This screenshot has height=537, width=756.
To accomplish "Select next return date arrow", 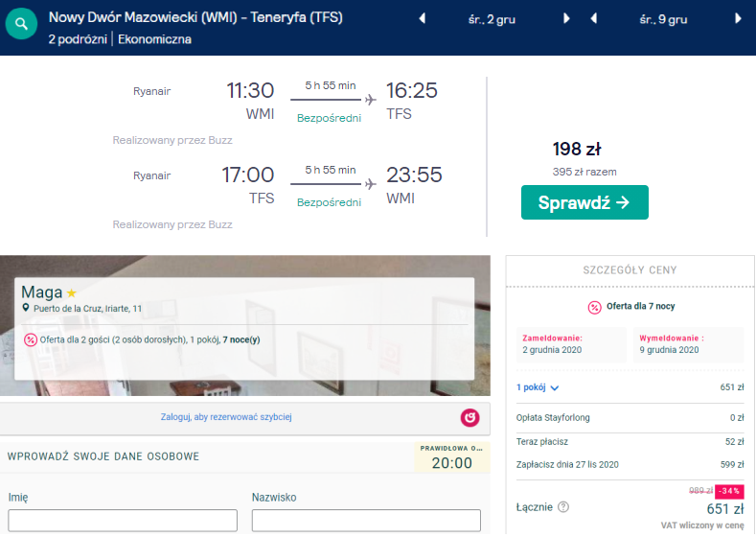I will [738, 19].
